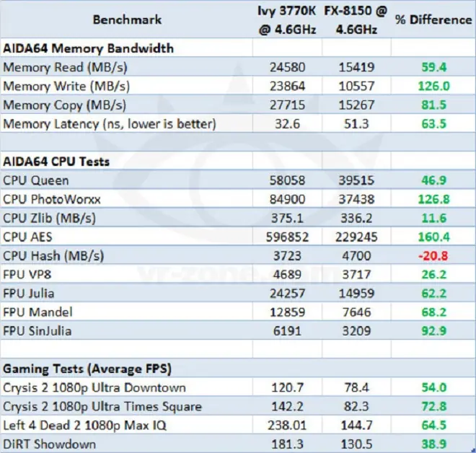Select the FPU SinJulia value 3209

click(x=356, y=331)
